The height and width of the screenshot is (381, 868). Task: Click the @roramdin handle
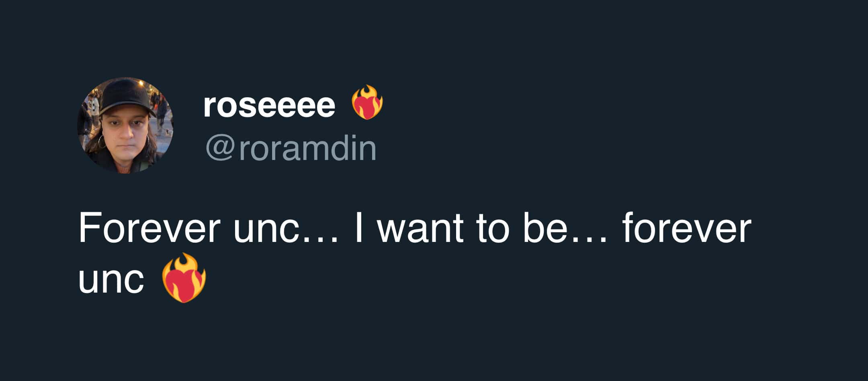tap(291, 148)
